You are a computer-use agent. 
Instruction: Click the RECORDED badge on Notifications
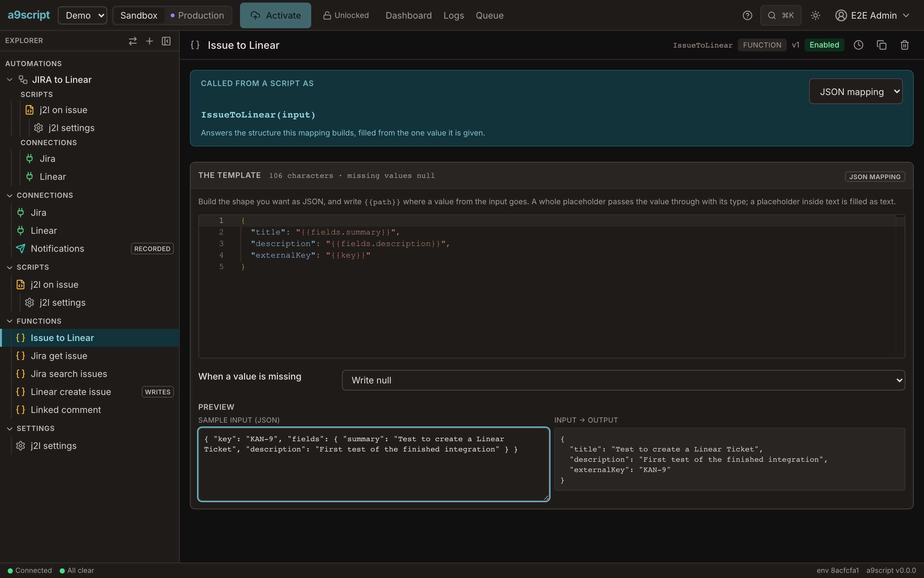(152, 249)
